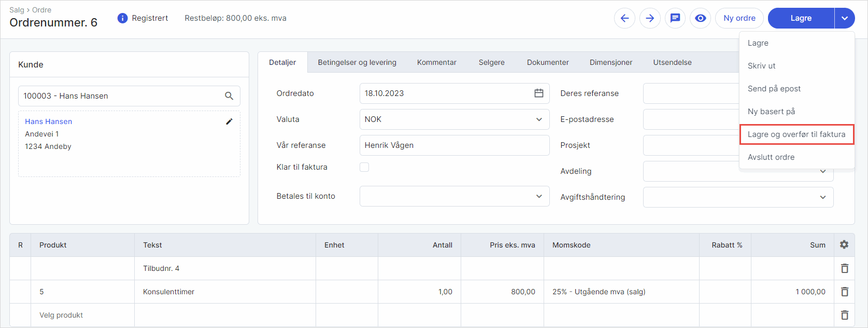Edit Hans Hansen address pencil icon
Screen dimensions: 868x328
pyautogui.click(x=229, y=121)
